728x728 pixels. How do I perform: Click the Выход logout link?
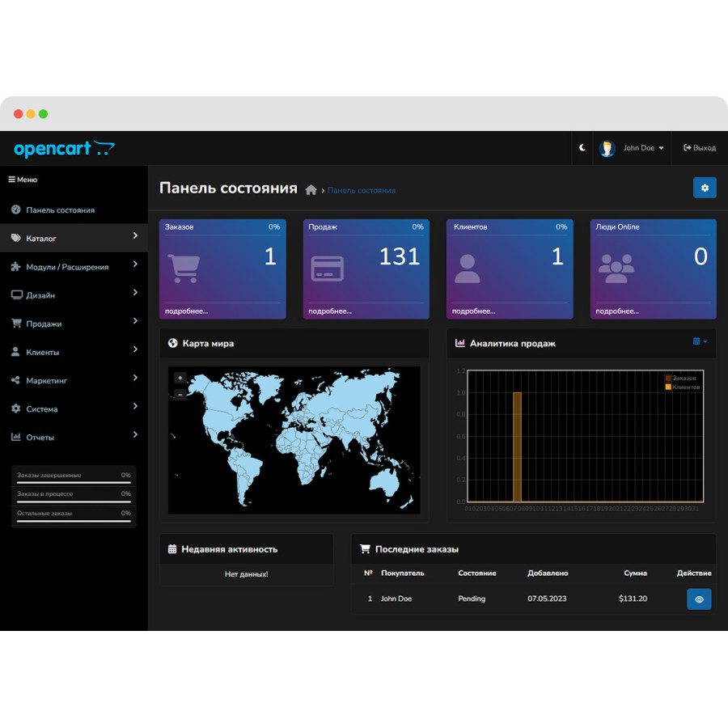pyautogui.click(x=700, y=148)
